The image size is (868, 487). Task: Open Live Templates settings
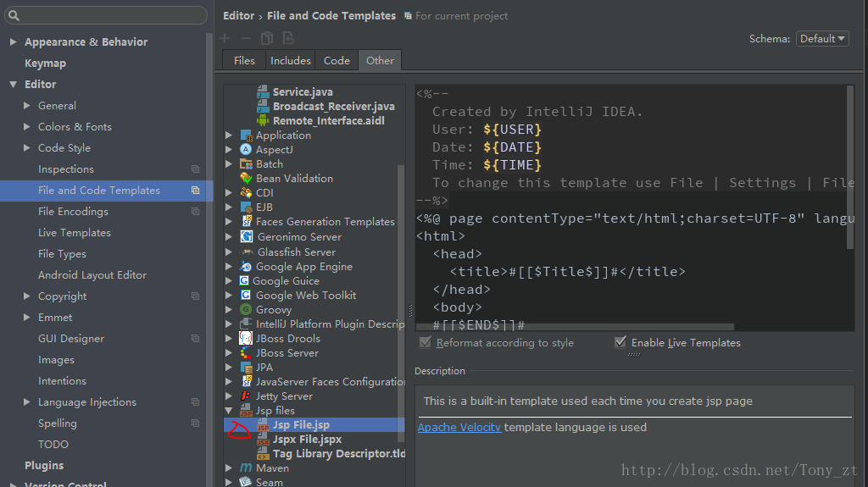click(x=75, y=232)
